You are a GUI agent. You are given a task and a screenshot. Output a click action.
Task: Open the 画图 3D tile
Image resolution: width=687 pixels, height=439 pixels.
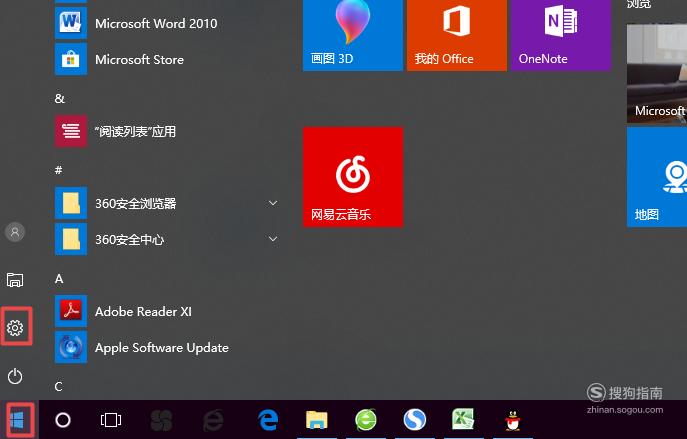353,33
